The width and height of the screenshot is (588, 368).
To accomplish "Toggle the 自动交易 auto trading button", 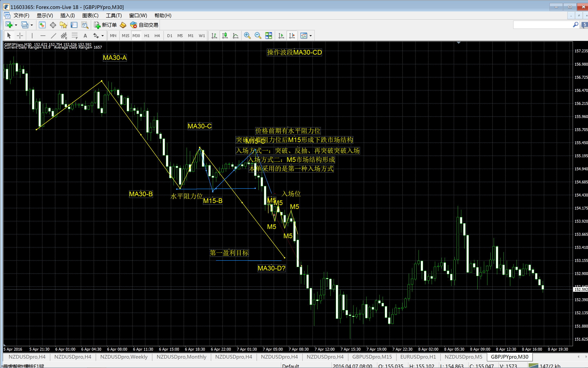I will tap(144, 25).
